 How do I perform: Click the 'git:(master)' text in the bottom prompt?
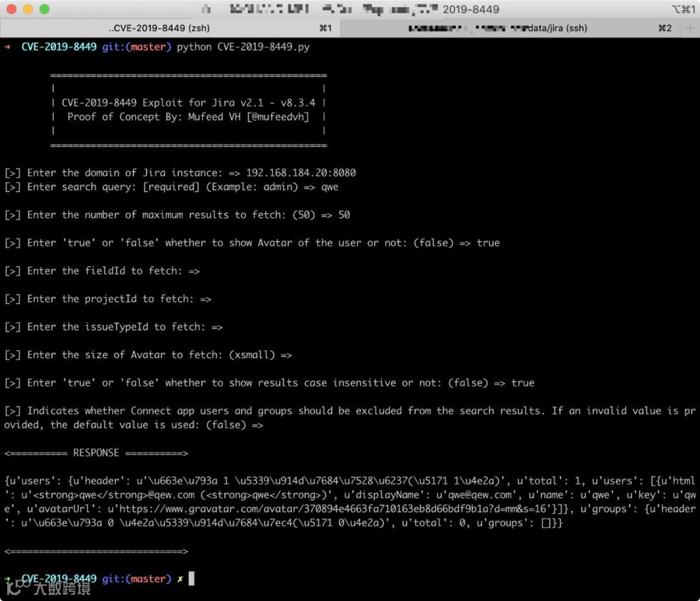pyautogui.click(x=137, y=579)
